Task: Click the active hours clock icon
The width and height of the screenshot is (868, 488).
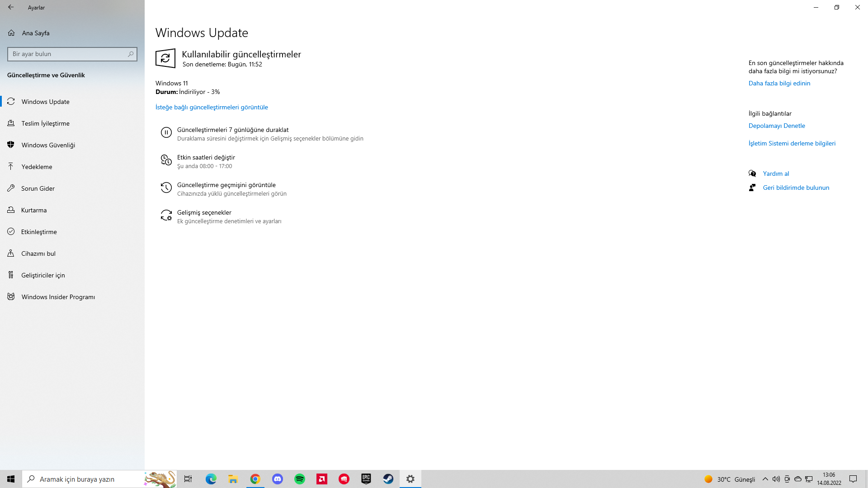Action: click(x=166, y=160)
